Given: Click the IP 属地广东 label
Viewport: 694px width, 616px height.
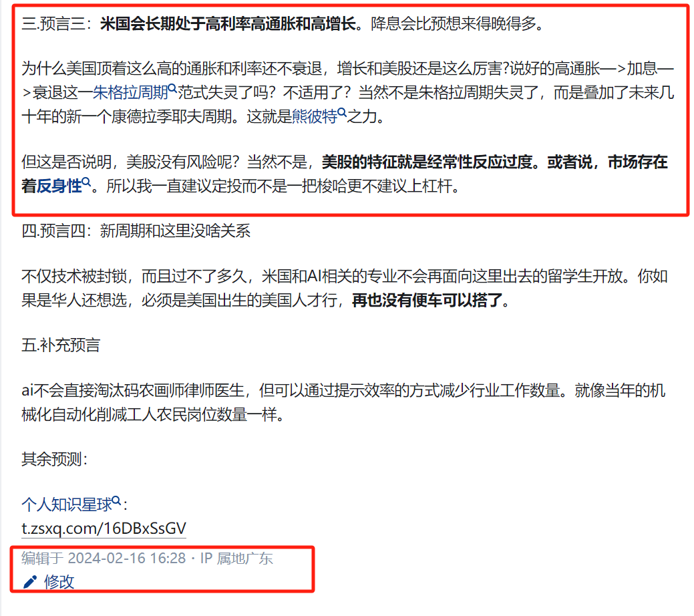Looking at the screenshot, I should tap(237, 558).
